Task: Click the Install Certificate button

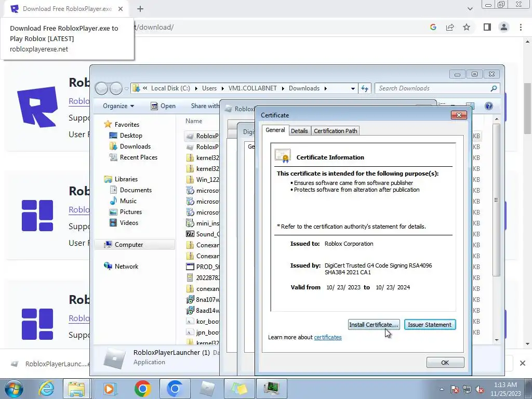Action: tap(374, 325)
